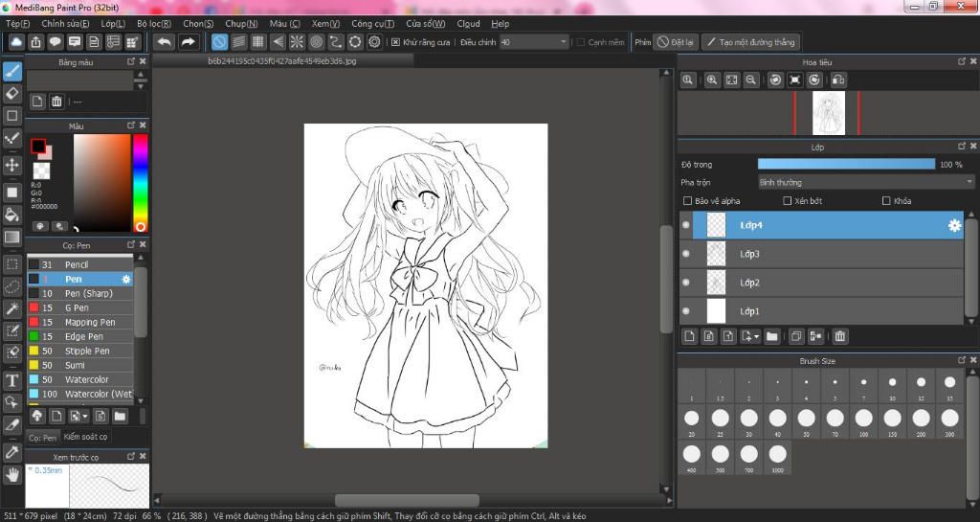Select brush size 100 preset
The width and height of the screenshot is (980, 522).
tap(864, 420)
